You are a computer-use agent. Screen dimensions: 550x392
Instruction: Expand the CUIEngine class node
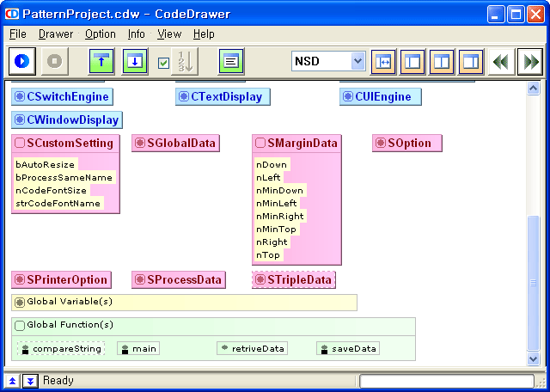pyautogui.click(x=348, y=96)
